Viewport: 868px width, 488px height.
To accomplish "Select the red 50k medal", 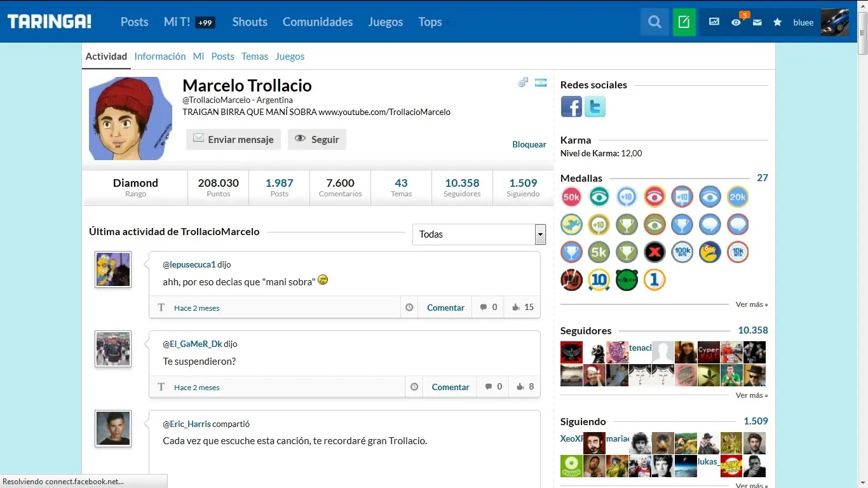I will pos(571,197).
